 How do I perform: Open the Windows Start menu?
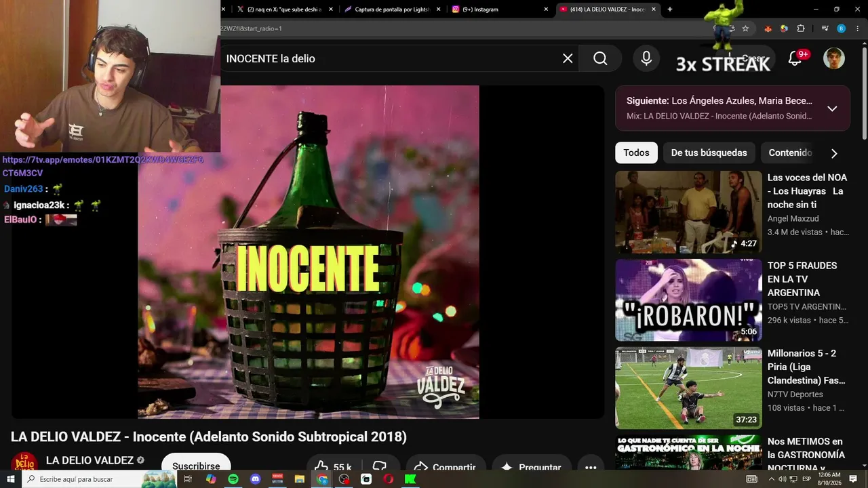coord(11,479)
